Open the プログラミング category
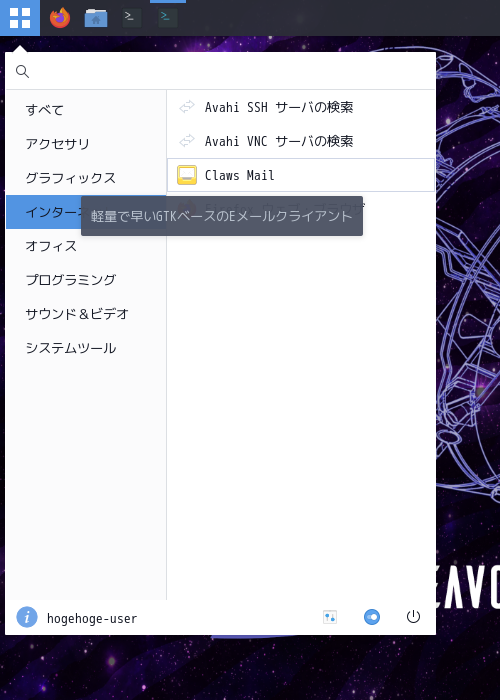The height and width of the screenshot is (700, 500). [x=86, y=280]
